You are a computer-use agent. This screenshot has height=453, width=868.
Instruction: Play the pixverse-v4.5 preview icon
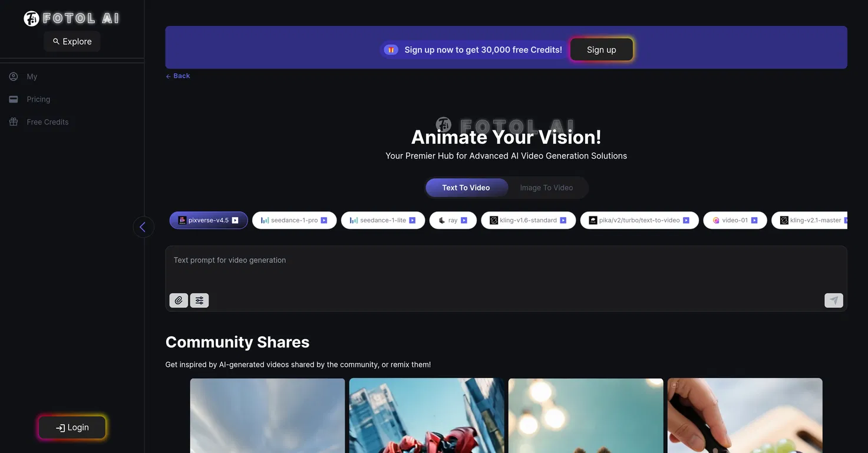(235, 221)
